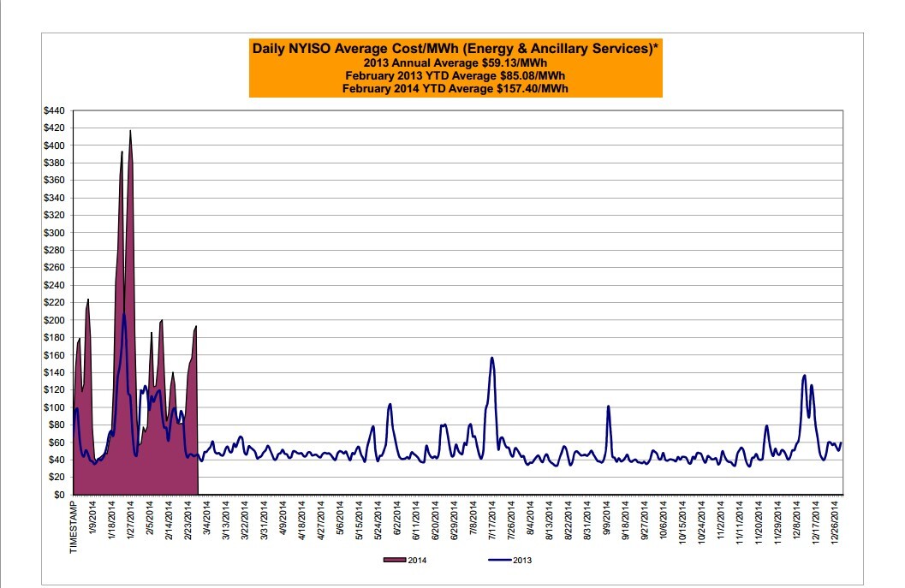Click the tallest 2014 peak near $420
Viewport: 905px width, 588px height.
130,132
